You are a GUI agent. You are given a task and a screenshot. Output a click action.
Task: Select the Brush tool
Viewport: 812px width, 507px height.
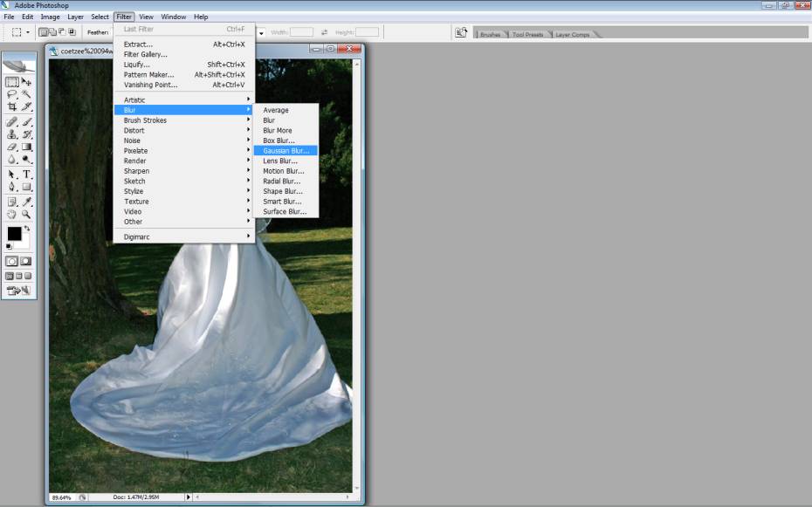(26, 122)
